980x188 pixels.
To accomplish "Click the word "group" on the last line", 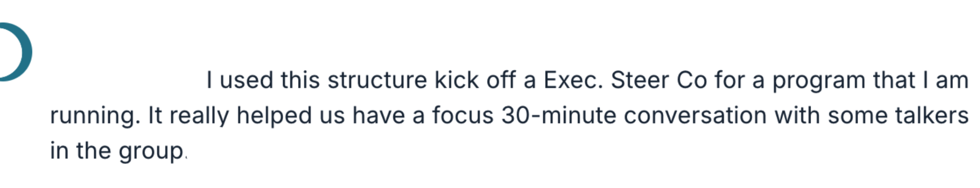I will point(151,152).
